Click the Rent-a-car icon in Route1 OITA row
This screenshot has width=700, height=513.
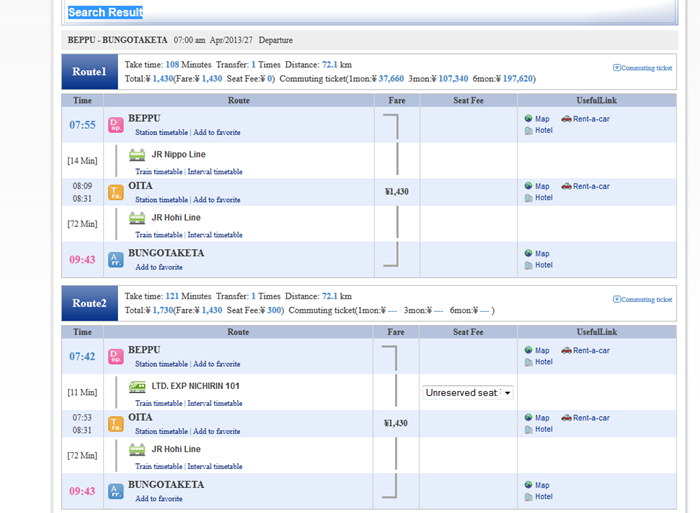(567, 186)
